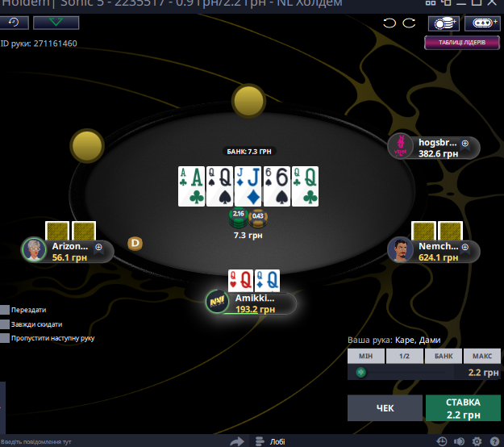Screen dimensions: 504x447
Task: Open the hand history replay icon
Action: click(14, 23)
